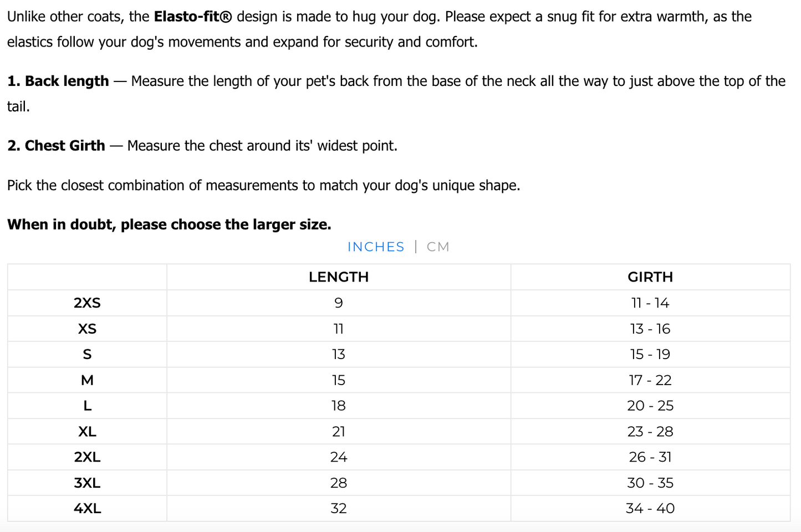Select the 2XS size row label
The width and height of the screenshot is (801, 532).
tap(87, 303)
